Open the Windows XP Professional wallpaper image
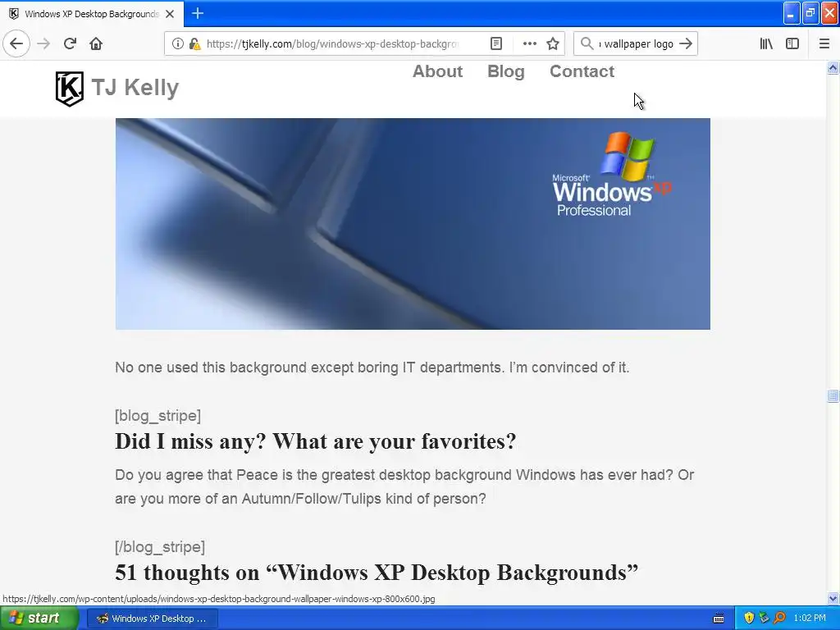 pyautogui.click(x=413, y=224)
